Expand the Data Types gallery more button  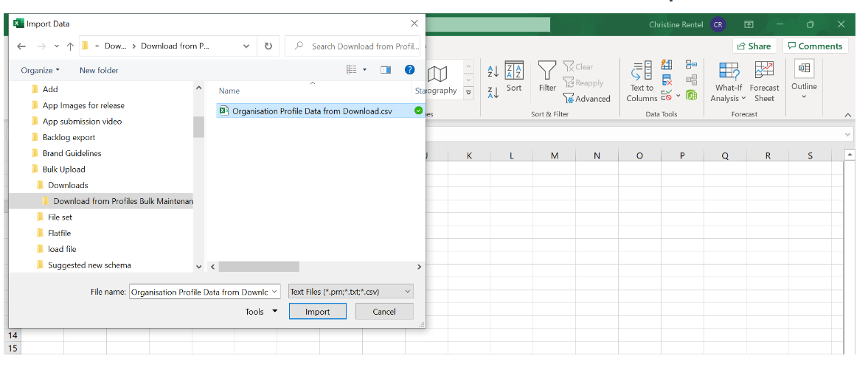click(469, 92)
